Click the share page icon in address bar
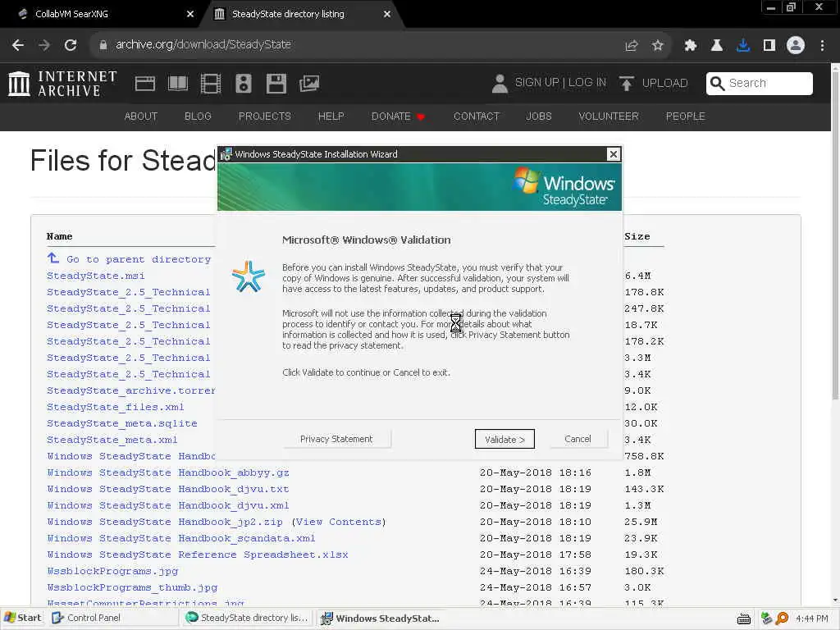The width and height of the screenshot is (840, 630). (x=632, y=46)
